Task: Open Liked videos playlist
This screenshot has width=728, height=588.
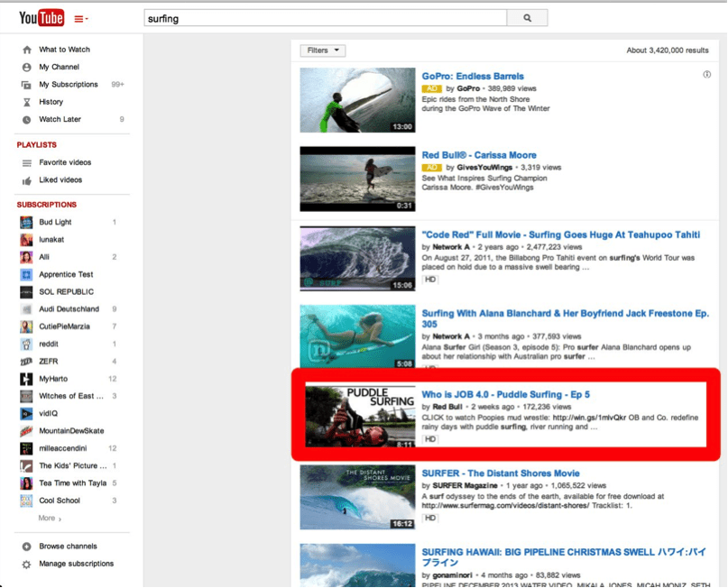Action: click(x=60, y=179)
